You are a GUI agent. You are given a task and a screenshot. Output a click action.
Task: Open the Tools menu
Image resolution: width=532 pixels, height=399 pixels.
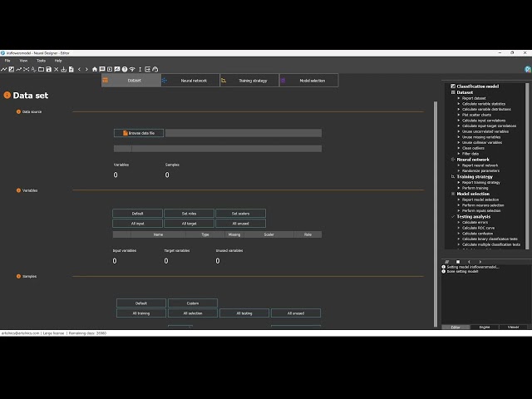[x=41, y=61]
